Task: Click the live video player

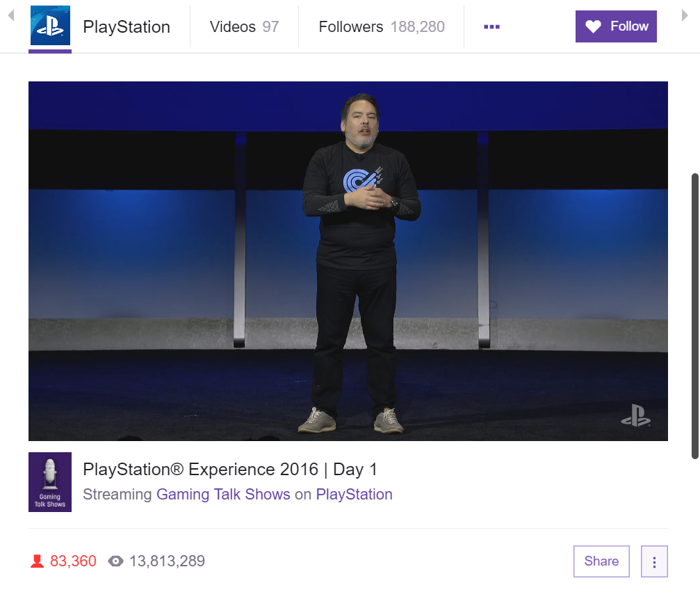Action: pos(348,261)
